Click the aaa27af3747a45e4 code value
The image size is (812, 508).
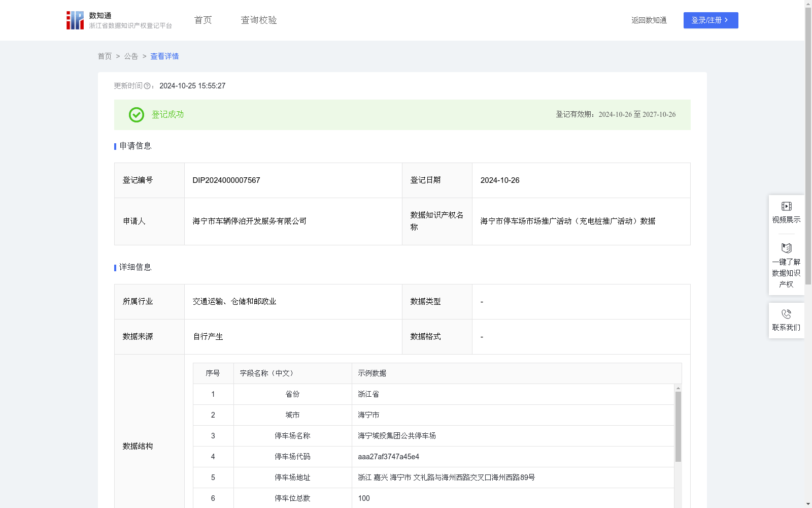click(389, 457)
